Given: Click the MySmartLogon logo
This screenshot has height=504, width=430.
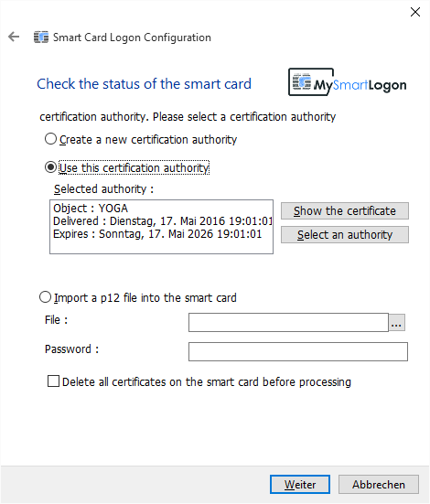Looking at the screenshot, I should point(348,82).
